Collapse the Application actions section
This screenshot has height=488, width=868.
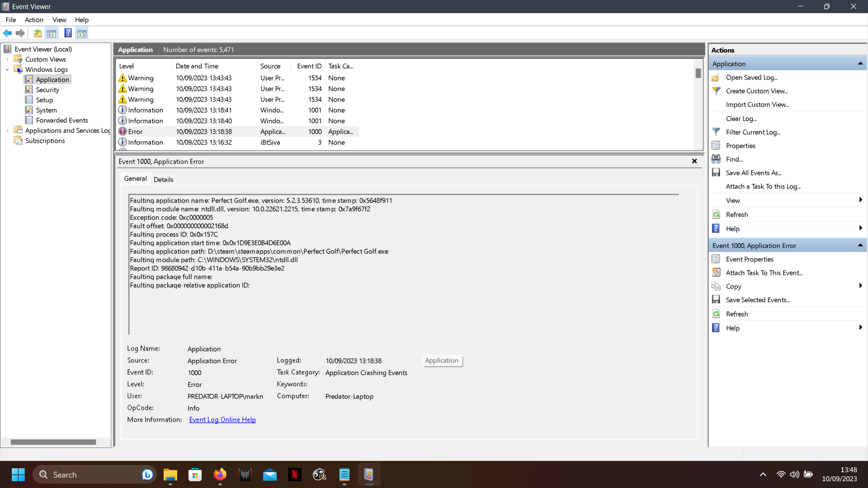point(860,64)
